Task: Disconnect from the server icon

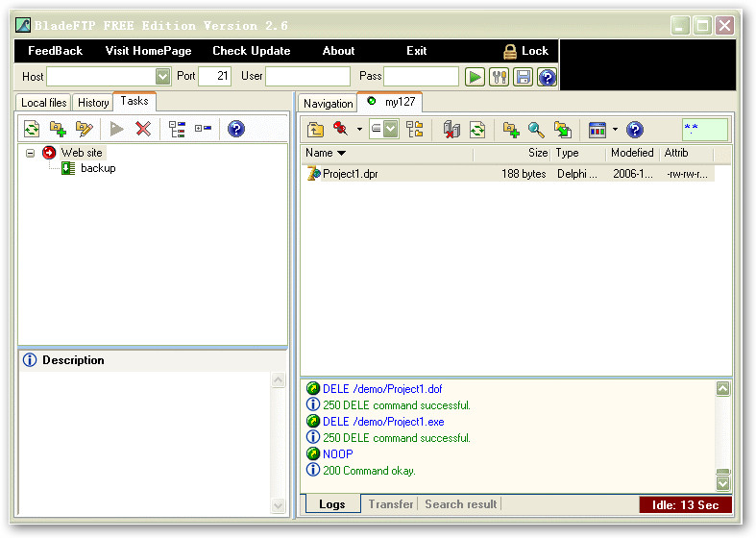Action: coord(451,130)
